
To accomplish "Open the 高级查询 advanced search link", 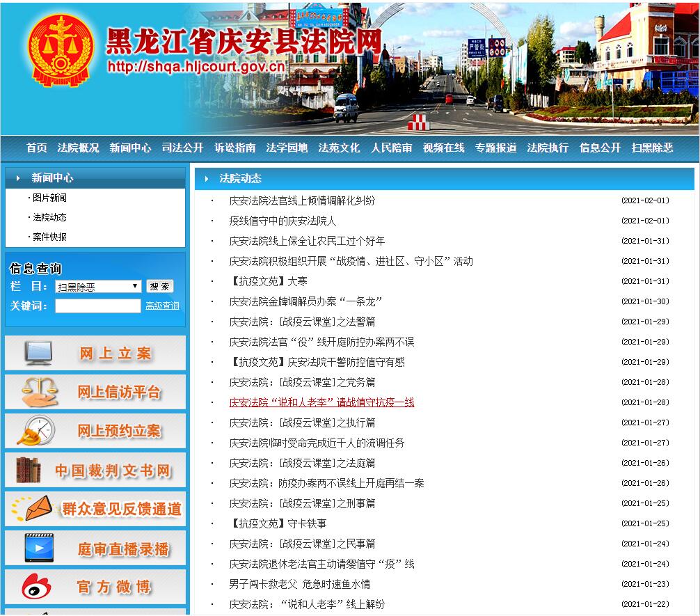I will coord(162,306).
